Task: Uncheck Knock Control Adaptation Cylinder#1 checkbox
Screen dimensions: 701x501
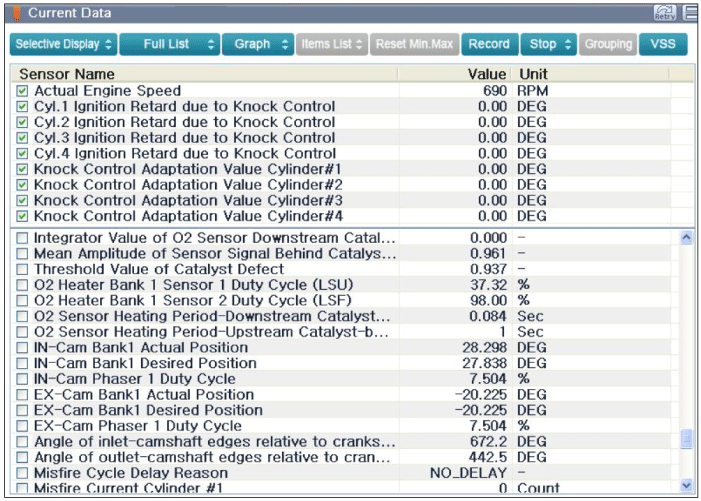Action: click(x=22, y=169)
